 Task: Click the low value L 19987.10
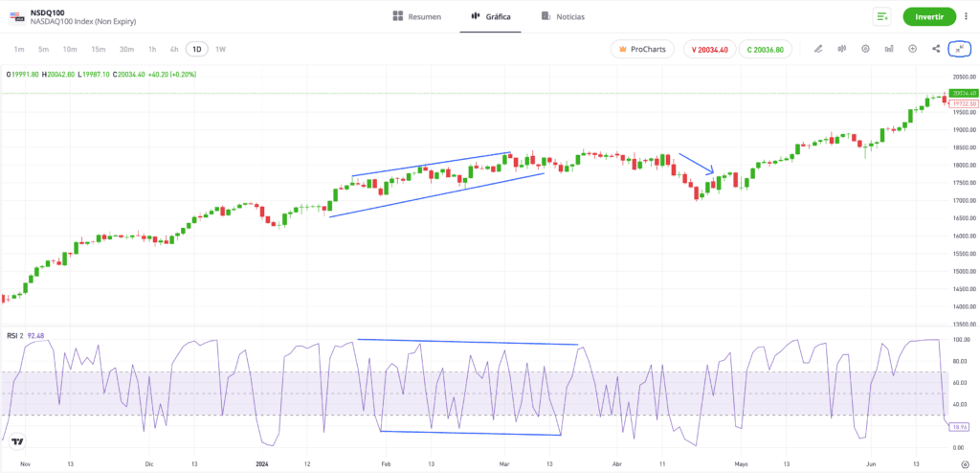click(x=94, y=75)
